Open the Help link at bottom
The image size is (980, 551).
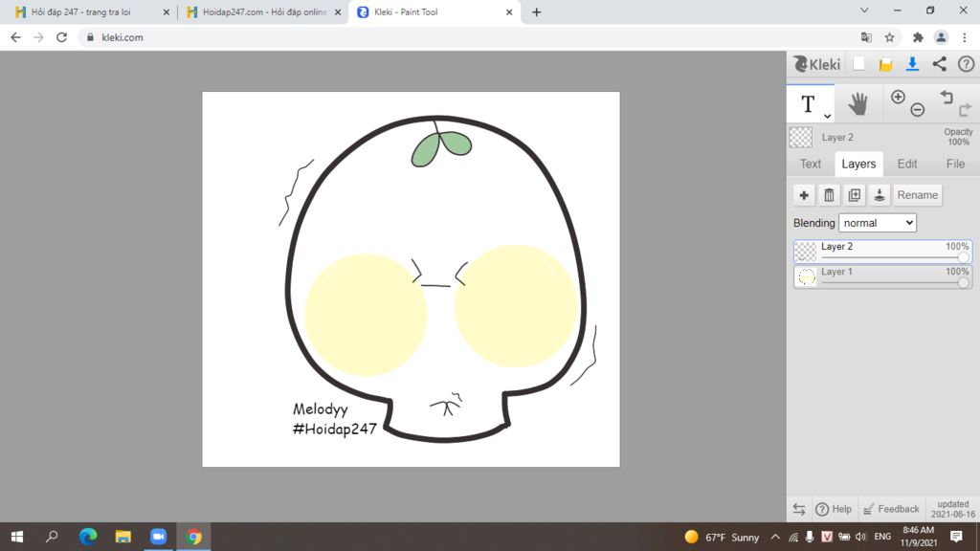(834, 509)
